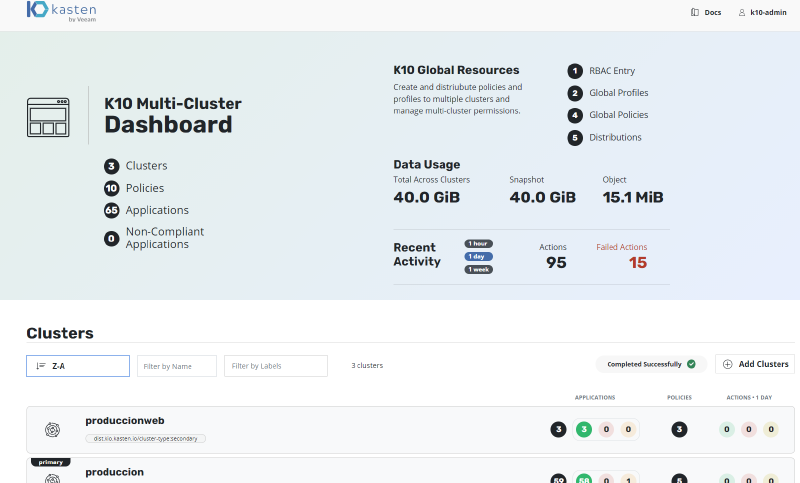Open Global Policies
This screenshot has width=800, height=483.
[x=618, y=115]
